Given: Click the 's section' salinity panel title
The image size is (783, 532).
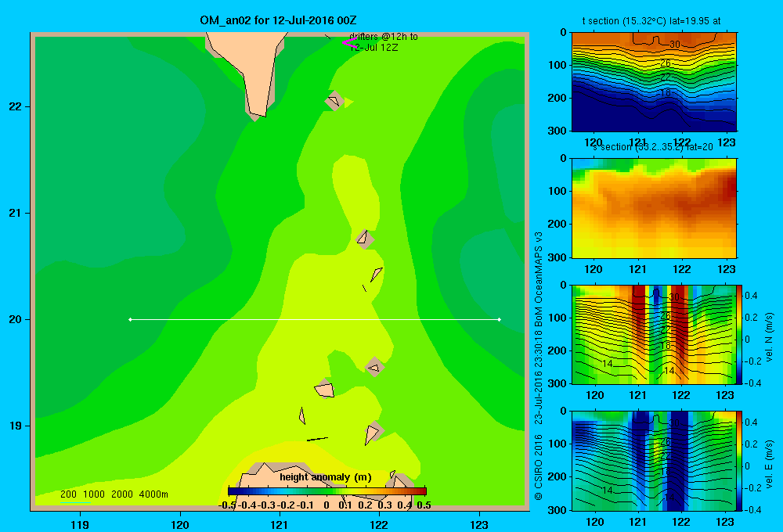Looking at the screenshot, I should (653, 147).
